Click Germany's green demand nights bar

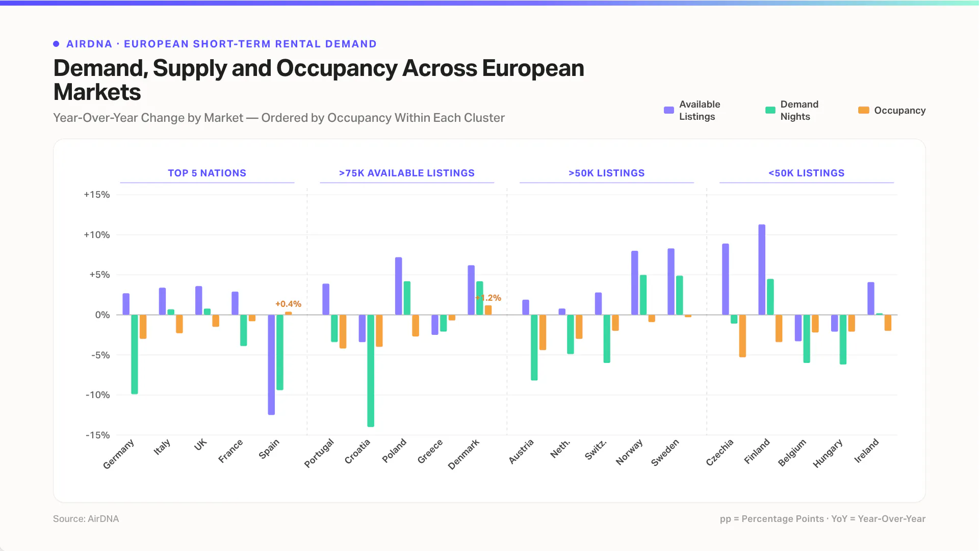tap(135, 354)
